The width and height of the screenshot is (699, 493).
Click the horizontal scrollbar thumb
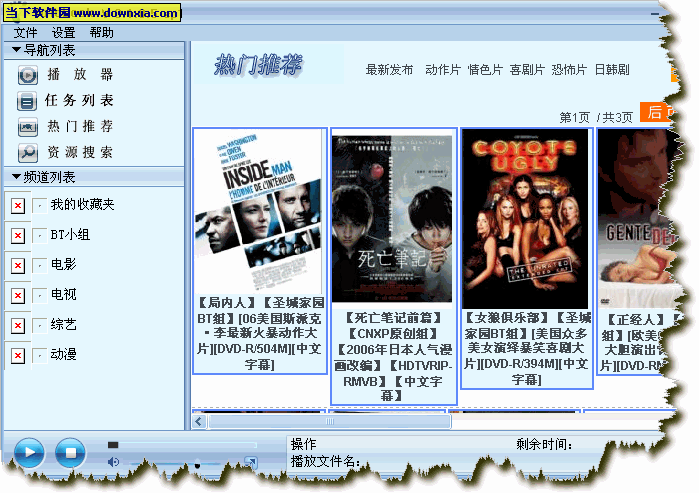pyautogui.click(x=329, y=421)
